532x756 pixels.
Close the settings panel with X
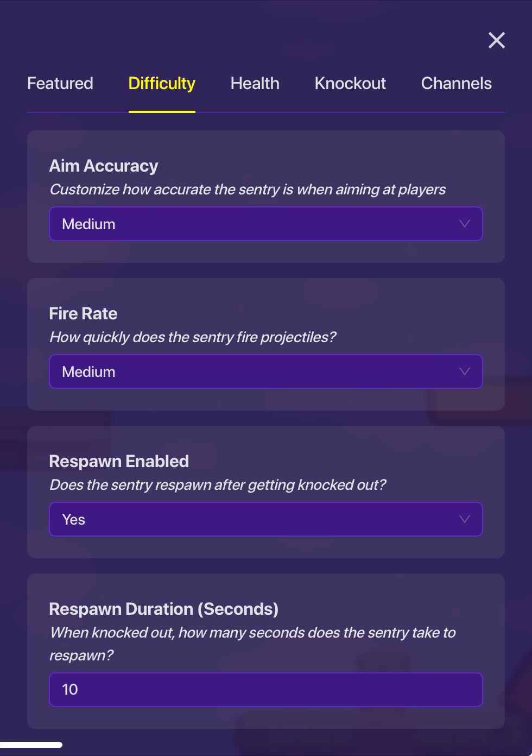(x=496, y=40)
